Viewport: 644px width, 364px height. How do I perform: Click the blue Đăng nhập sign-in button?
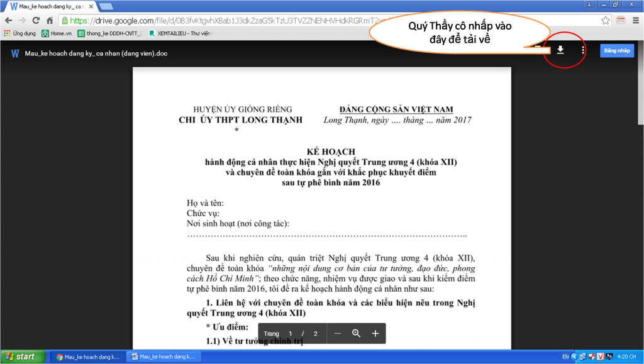(616, 50)
